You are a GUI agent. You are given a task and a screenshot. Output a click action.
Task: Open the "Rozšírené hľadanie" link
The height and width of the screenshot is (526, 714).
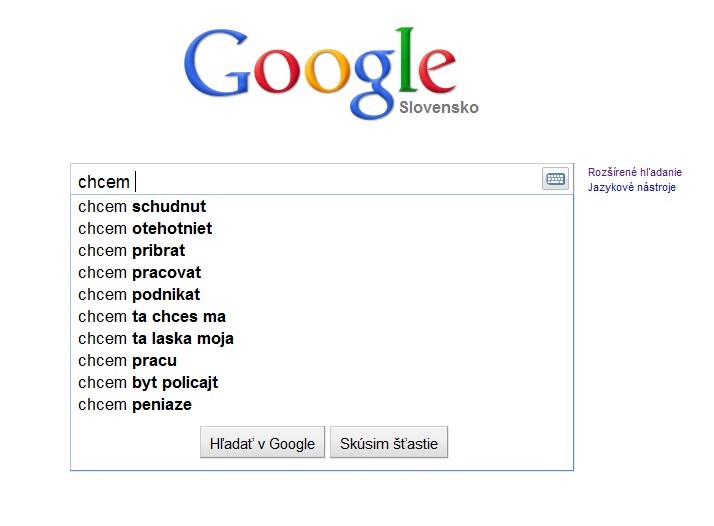(x=635, y=172)
